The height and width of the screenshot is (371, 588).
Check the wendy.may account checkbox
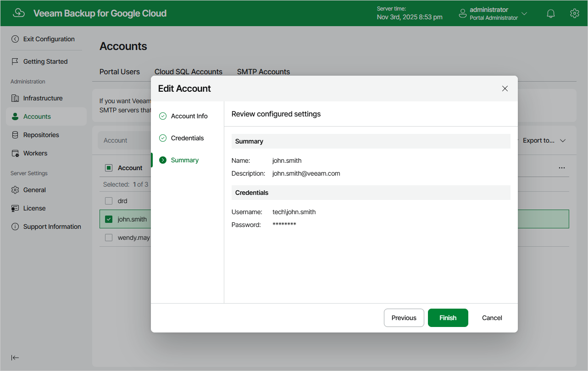[x=109, y=238]
